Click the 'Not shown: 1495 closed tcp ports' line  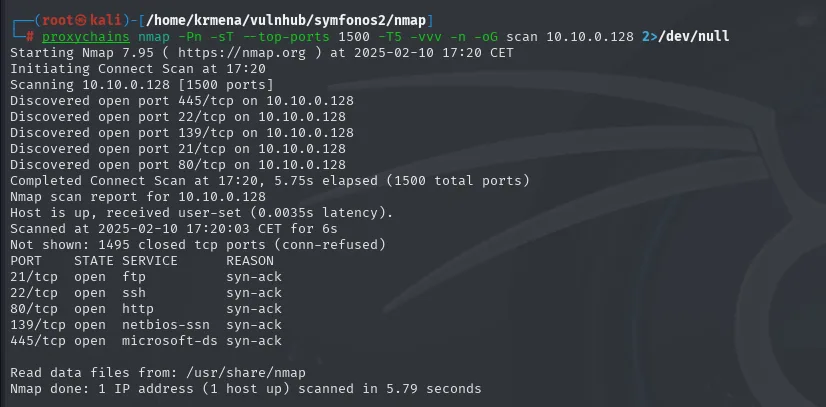(198, 245)
